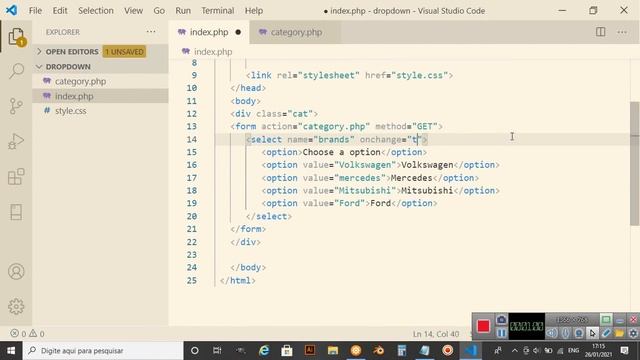The height and width of the screenshot is (360, 640).
Task: Open the recorder settings gear icon
Action: [x=633, y=333]
